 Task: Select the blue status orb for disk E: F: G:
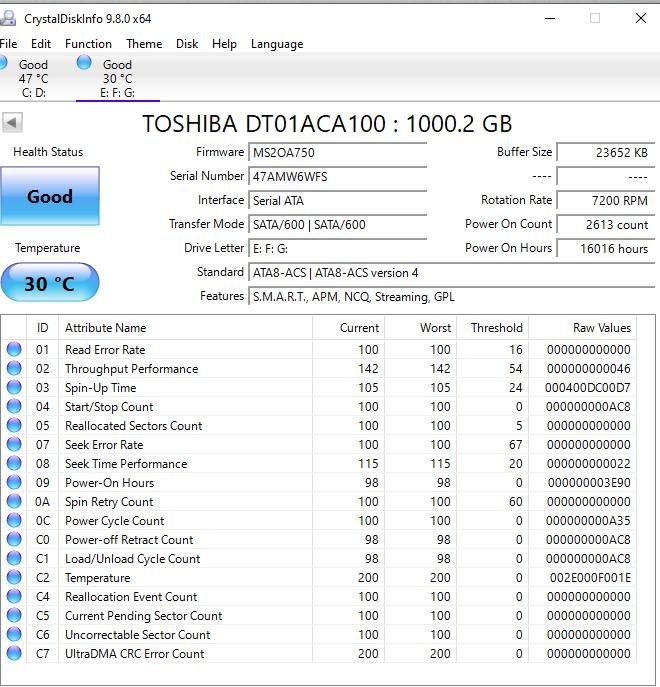[x=84, y=63]
